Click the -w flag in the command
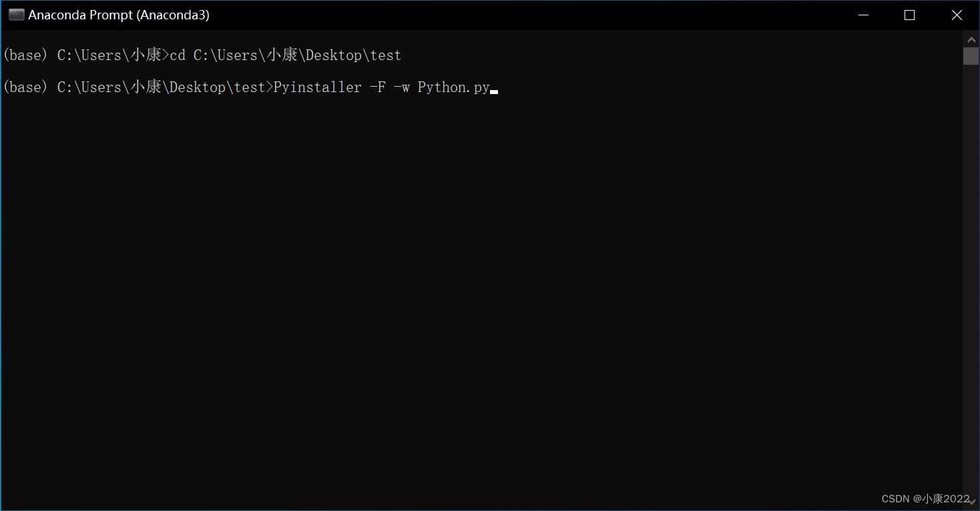 pyautogui.click(x=401, y=87)
